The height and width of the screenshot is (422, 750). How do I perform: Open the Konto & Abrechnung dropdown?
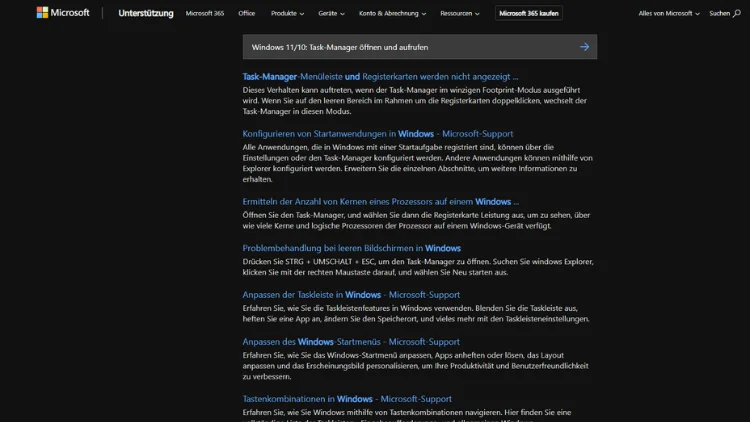click(x=392, y=13)
